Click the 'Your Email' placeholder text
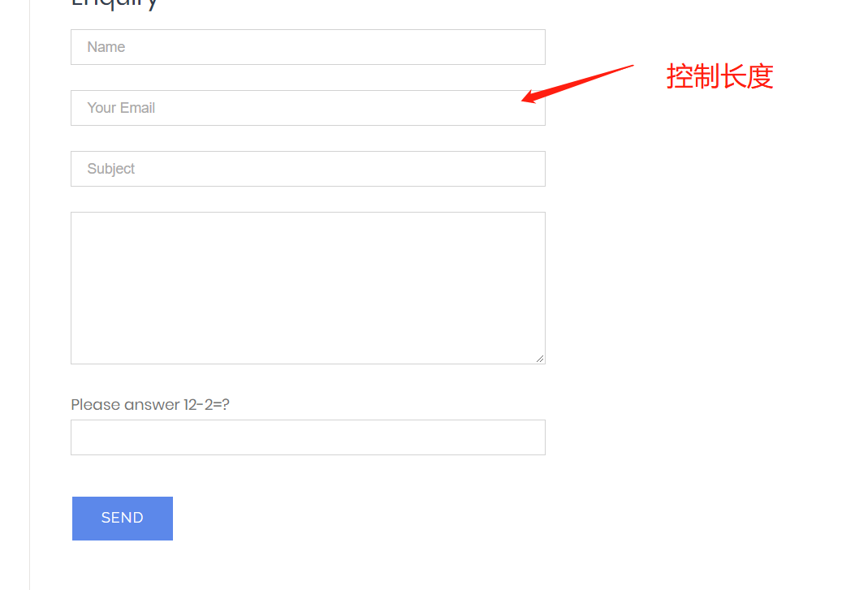This screenshot has width=868, height=590. click(x=121, y=108)
